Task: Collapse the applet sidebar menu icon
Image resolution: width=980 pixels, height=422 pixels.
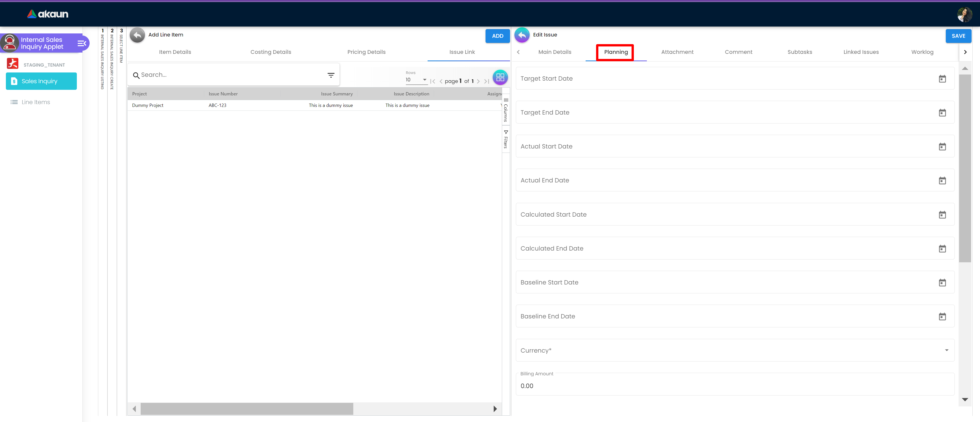Action: (82, 43)
